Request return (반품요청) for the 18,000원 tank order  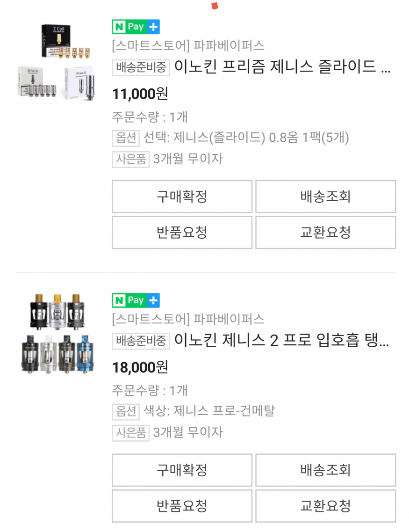pos(182,506)
